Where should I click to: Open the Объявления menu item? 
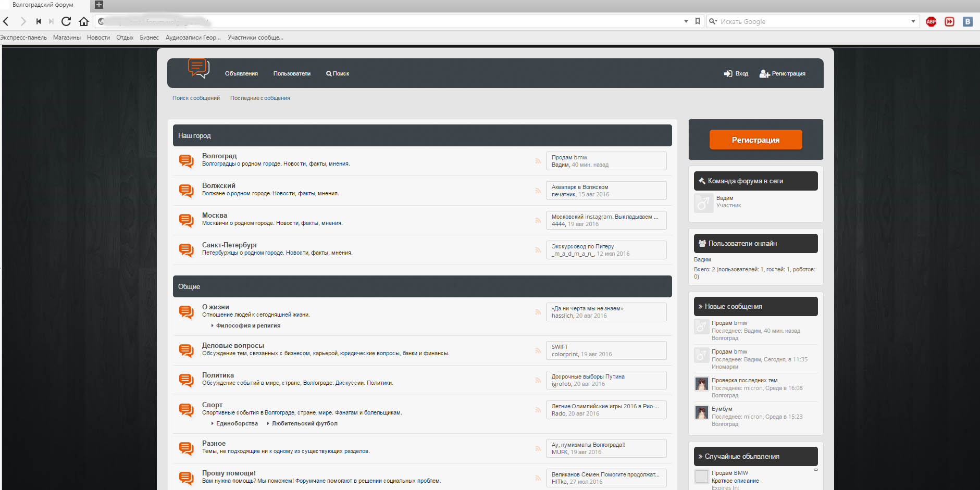(x=241, y=74)
